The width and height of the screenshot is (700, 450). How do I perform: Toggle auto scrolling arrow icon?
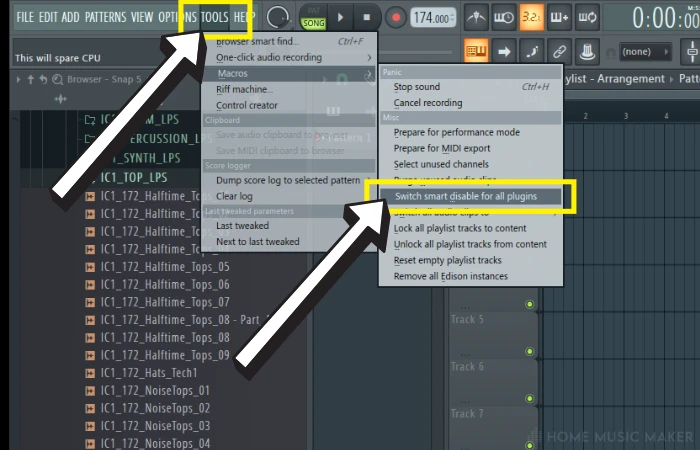pos(504,51)
